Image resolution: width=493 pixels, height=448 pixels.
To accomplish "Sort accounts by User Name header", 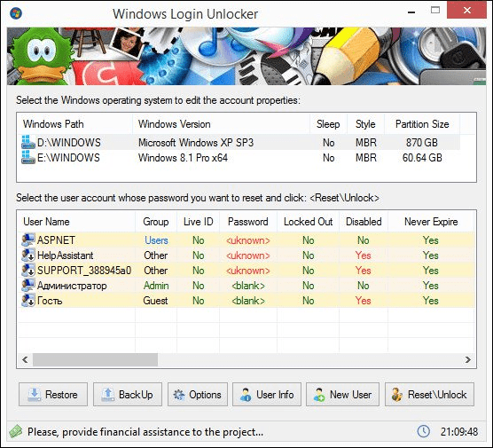I will pyautogui.click(x=76, y=222).
